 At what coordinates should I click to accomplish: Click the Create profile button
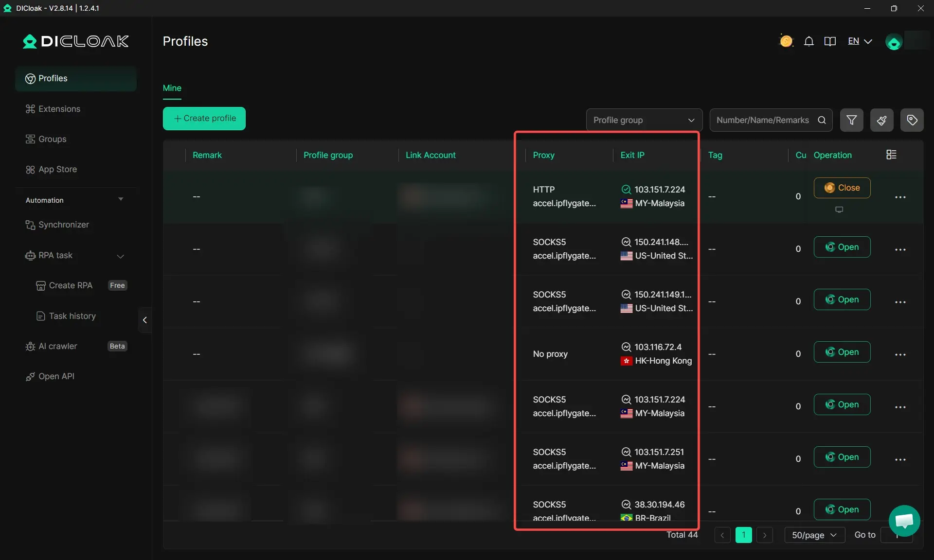tap(204, 119)
